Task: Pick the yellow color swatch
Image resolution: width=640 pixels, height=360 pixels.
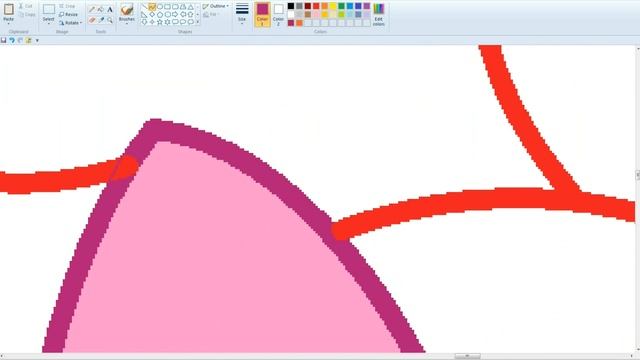Action: point(333,6)
